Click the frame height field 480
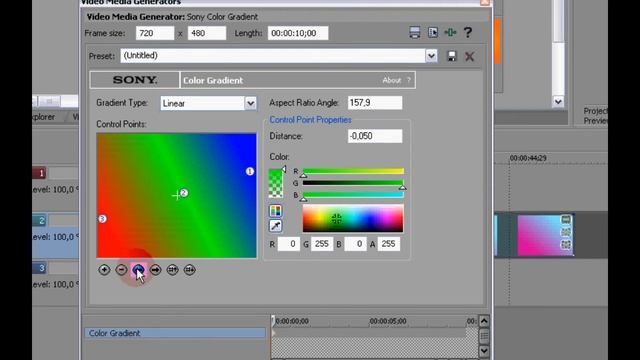The height and width of the screenshot is (360, 640). 207,33
